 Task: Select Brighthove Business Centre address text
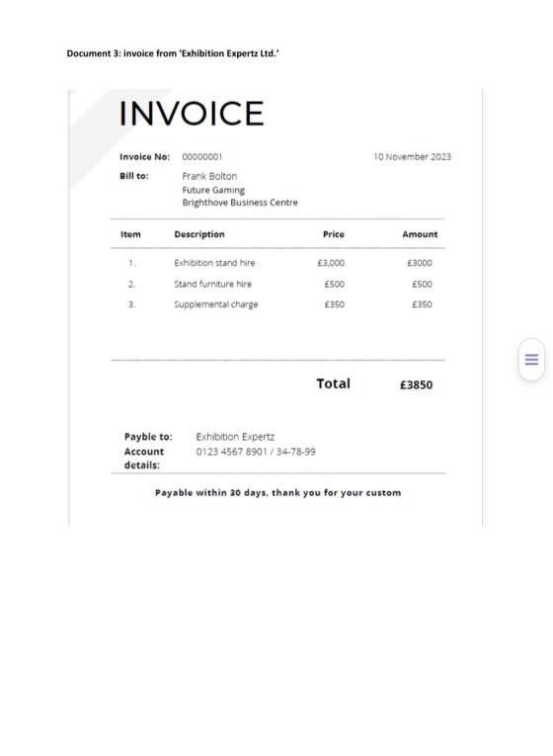240,203
